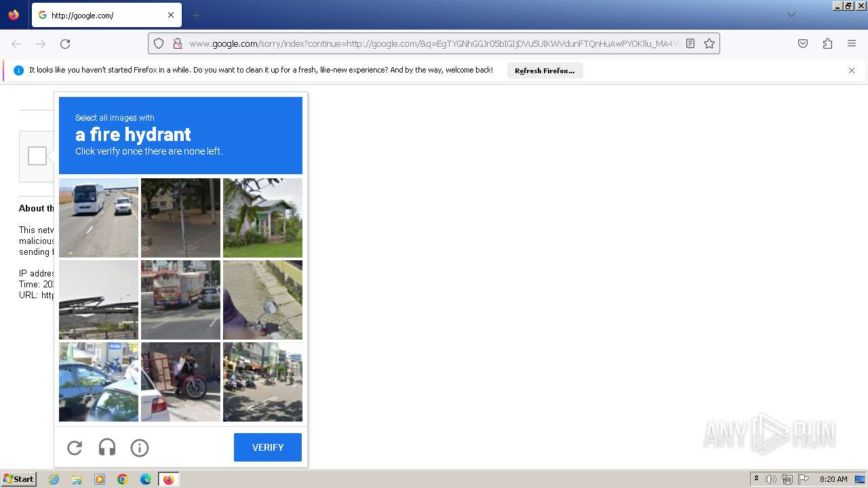
Task: Get an audio challenge via headphones icon
Action: [x=107, y=447]
